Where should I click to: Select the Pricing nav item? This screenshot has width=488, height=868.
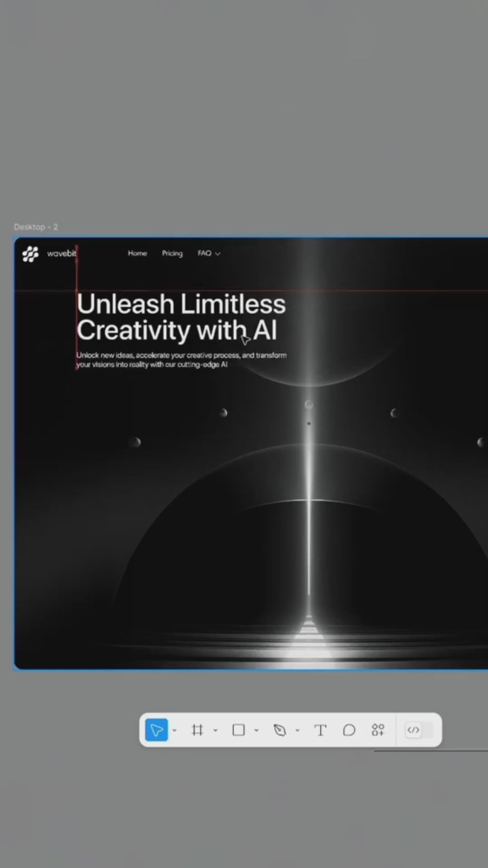tap(172, 253)
